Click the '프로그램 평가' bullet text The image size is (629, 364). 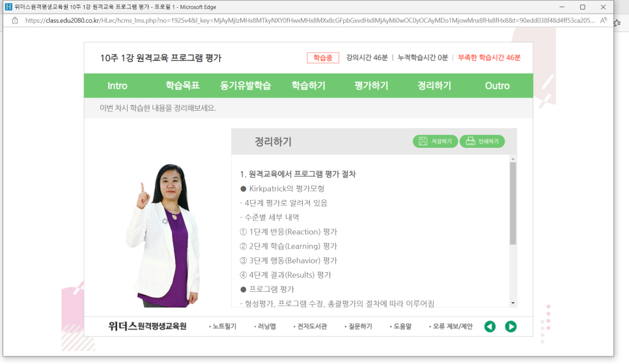[272, 289]
